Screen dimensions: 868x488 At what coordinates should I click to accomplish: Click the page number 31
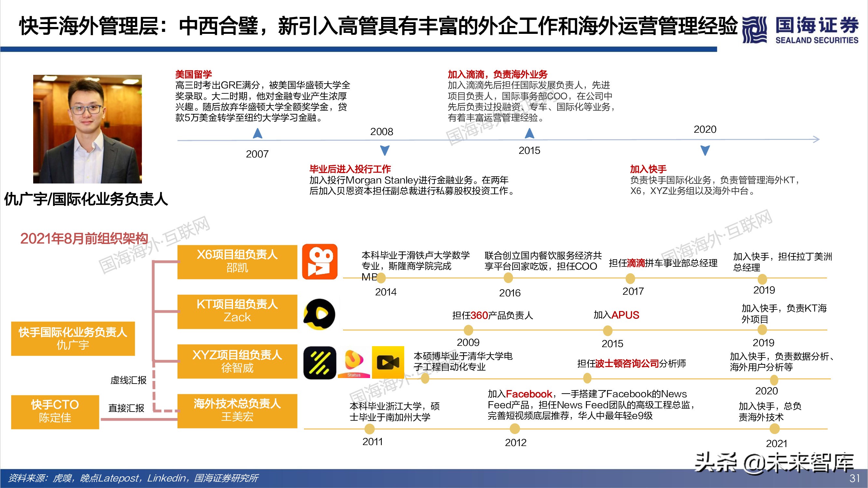[855, 478]
